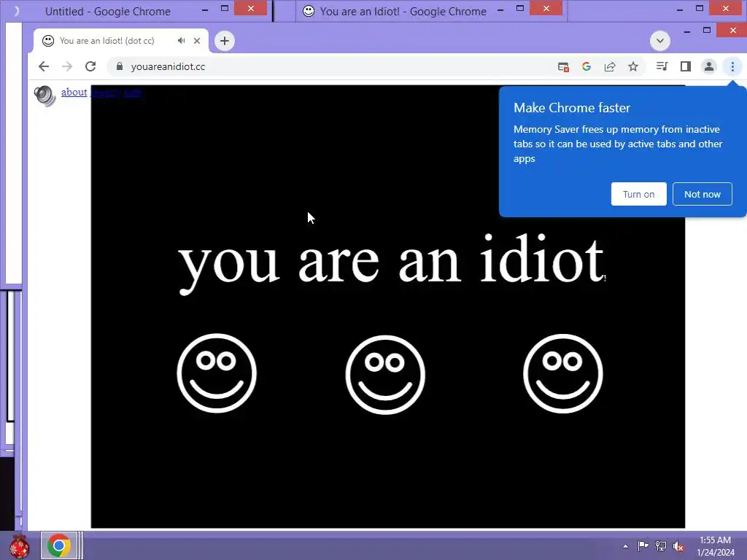Image resolution: width=747 pixels, height=560 pixels.
Task: Show hidden system tray icons
Action: click(x=625, y=546)
